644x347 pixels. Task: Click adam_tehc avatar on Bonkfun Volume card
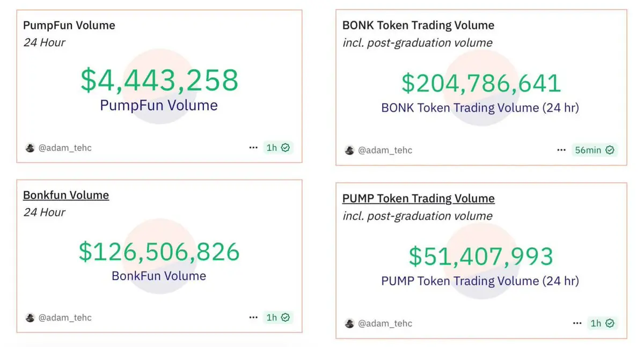[30, 318]
